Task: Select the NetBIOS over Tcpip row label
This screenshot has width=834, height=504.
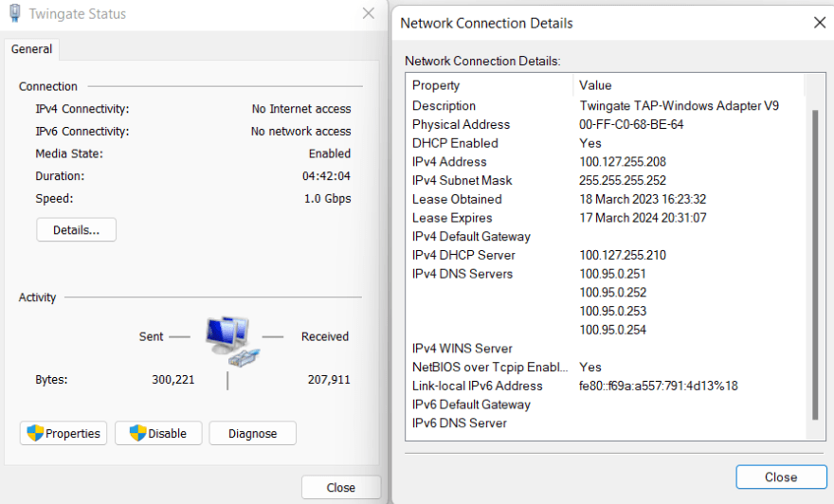Action: tap(490, 367)
